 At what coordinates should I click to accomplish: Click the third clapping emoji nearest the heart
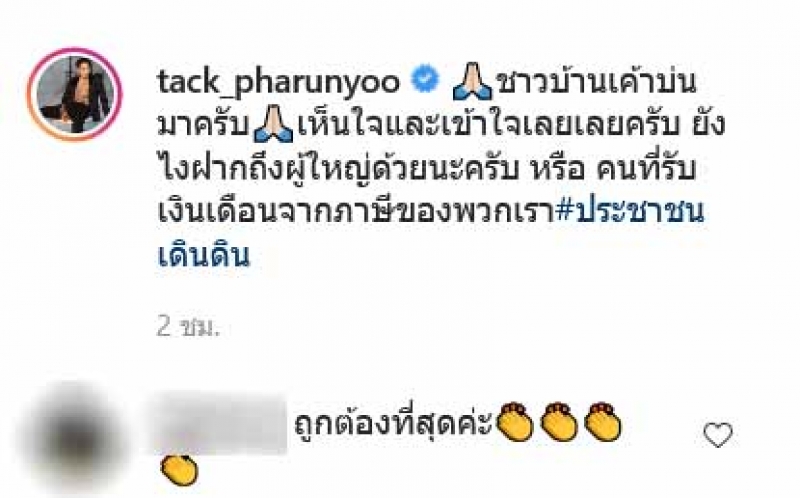click(x=602, y=422)
